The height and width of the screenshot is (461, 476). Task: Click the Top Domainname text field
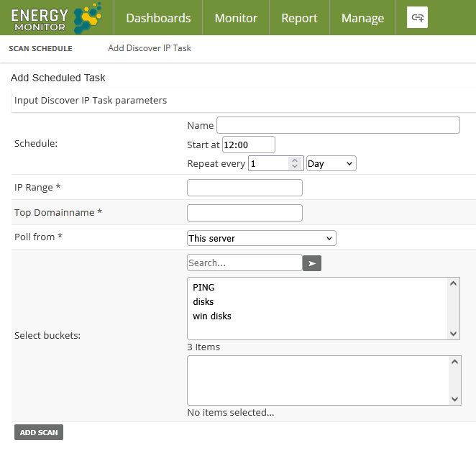coord(244,213)
